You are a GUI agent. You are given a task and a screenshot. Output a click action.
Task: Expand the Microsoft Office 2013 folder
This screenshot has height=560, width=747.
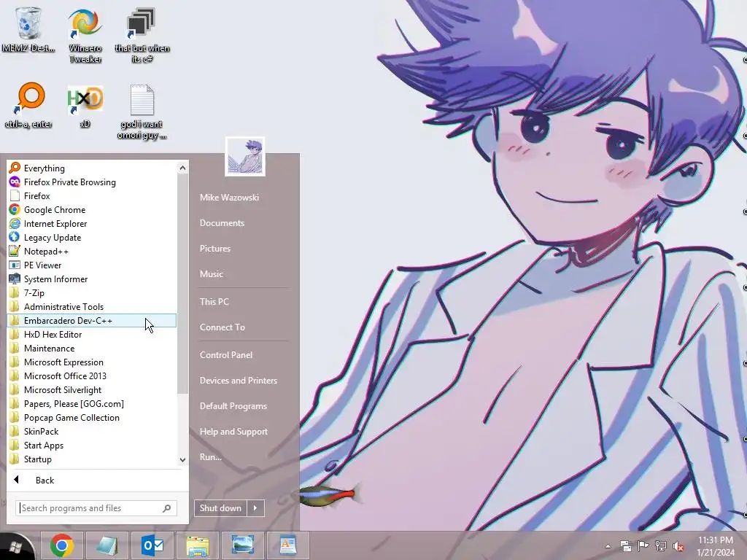coord(91,376)
